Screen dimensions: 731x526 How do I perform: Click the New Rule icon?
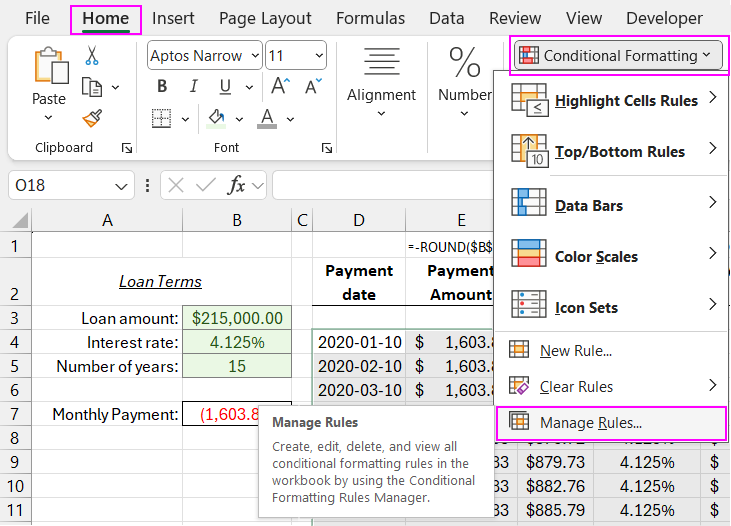519,349
